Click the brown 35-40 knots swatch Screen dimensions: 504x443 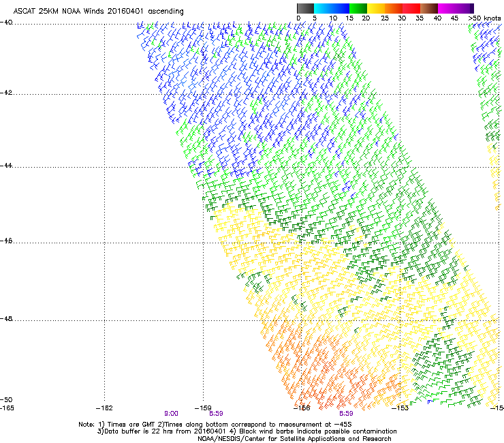coord(429,8)
